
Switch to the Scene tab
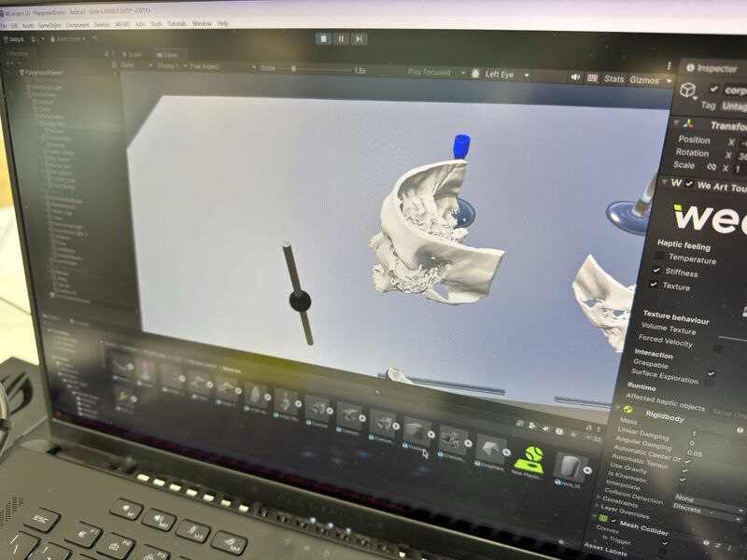click(132, 55)
